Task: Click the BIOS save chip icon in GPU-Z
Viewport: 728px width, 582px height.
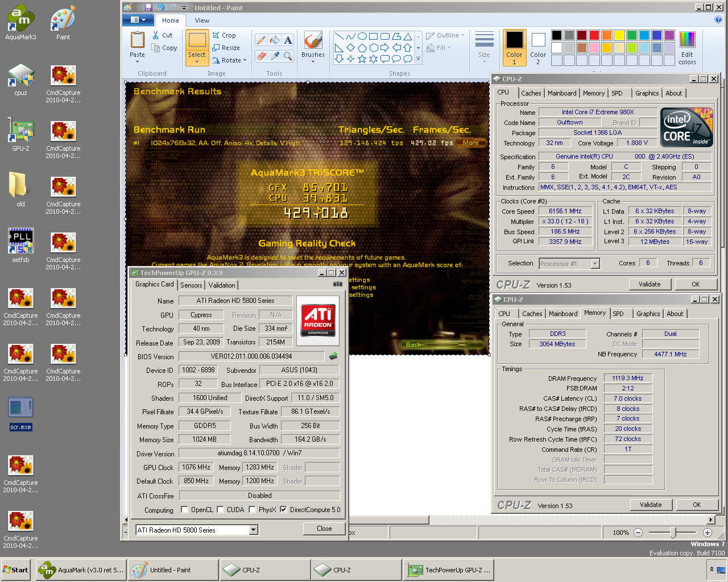Action: pos(333,356)
